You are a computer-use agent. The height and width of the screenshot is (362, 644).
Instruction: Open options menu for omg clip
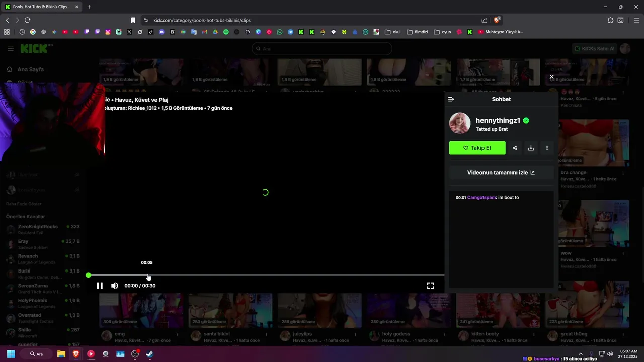177,334
